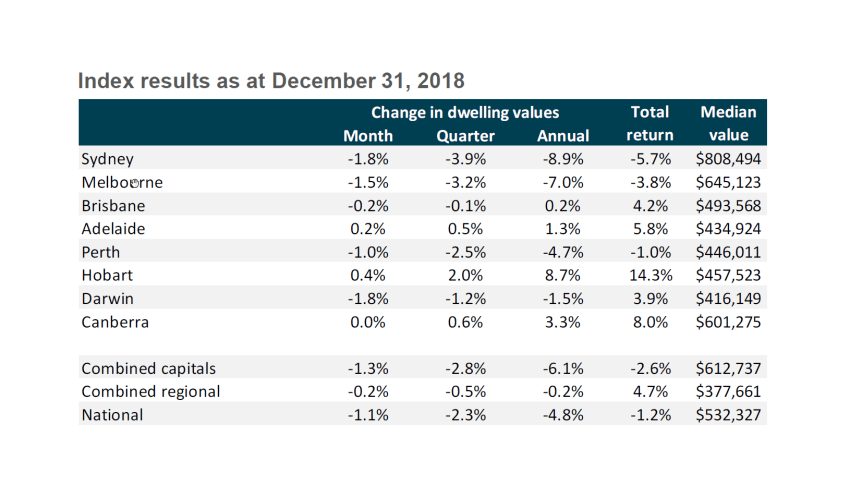Click Adelaide's median value $434,924

pos(728,229)
